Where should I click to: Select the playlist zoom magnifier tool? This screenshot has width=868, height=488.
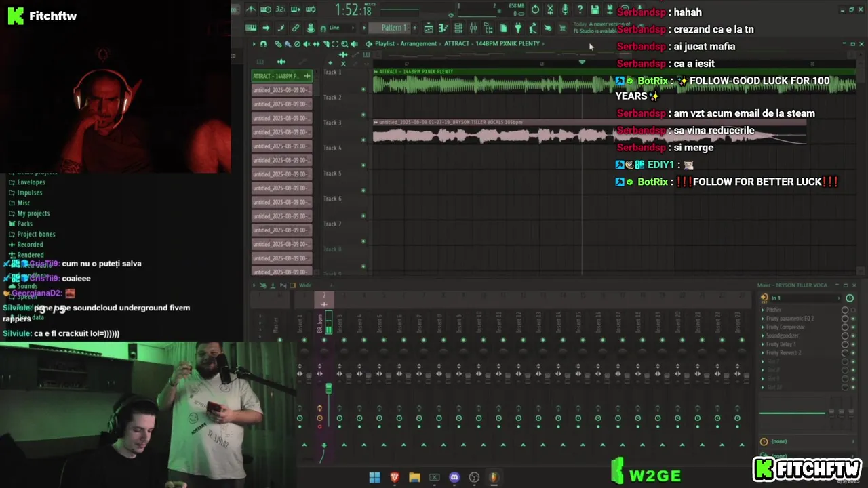click(344, 44)
